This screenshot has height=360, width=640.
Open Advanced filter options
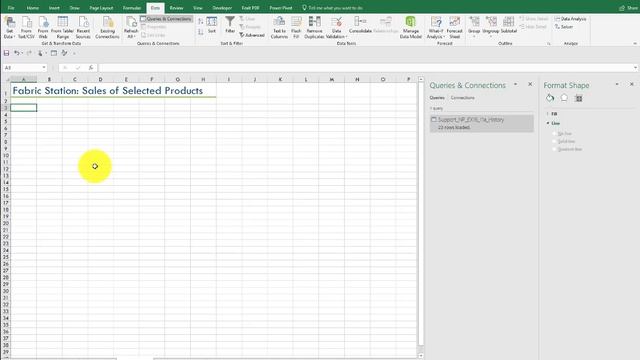(x=252, y=35)
